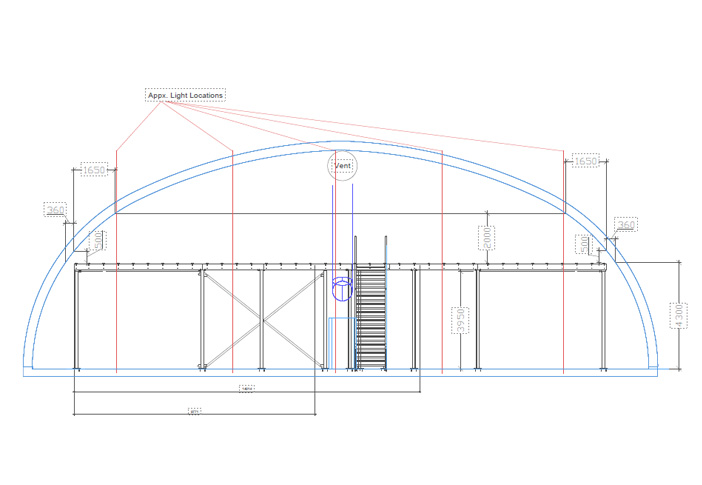Click the 2000 vertical dimension text

click(x=487, y=238)
